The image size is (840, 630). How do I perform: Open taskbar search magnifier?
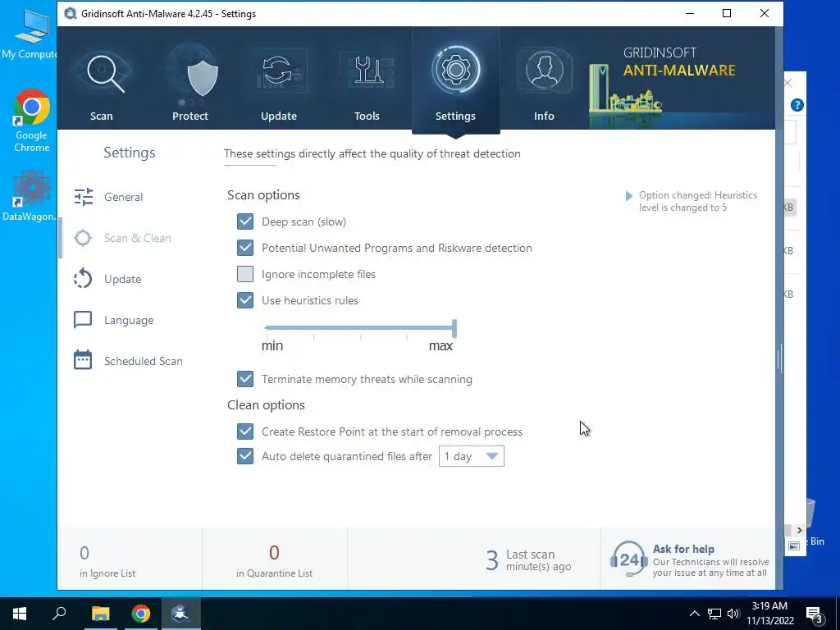tap(59, 614)
